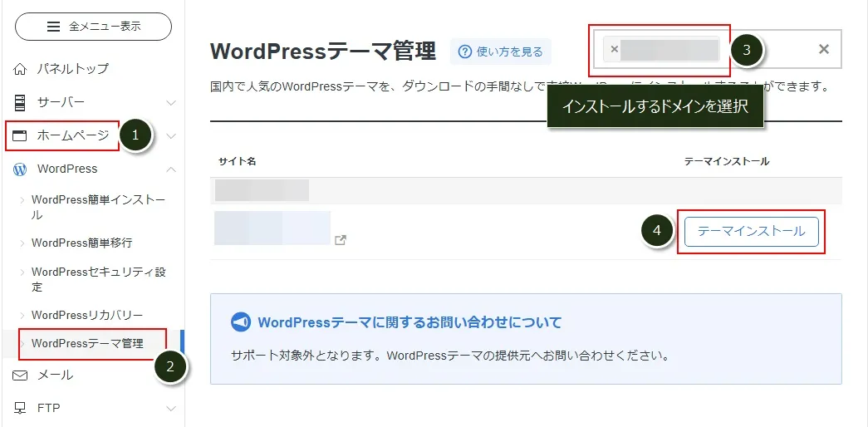Click the FTP monitor icon

tap(21, 408)
